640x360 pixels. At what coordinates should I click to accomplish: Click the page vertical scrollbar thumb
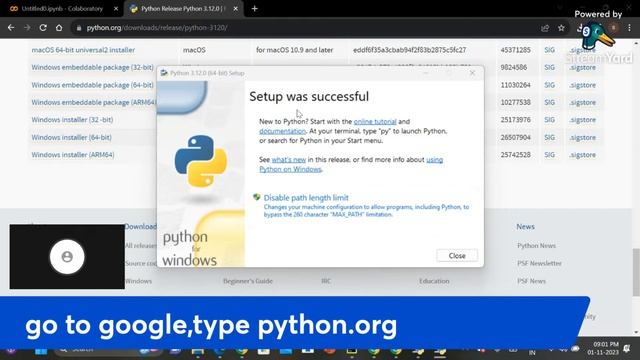pos(636,271)
